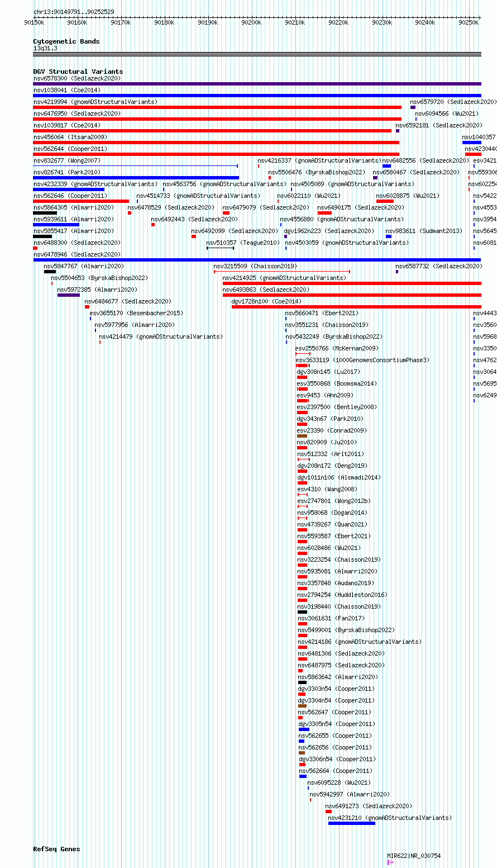Click the nsv4214479 gnomAD variant label
This screenshot has height=868, width=497.
click(161, 336)
